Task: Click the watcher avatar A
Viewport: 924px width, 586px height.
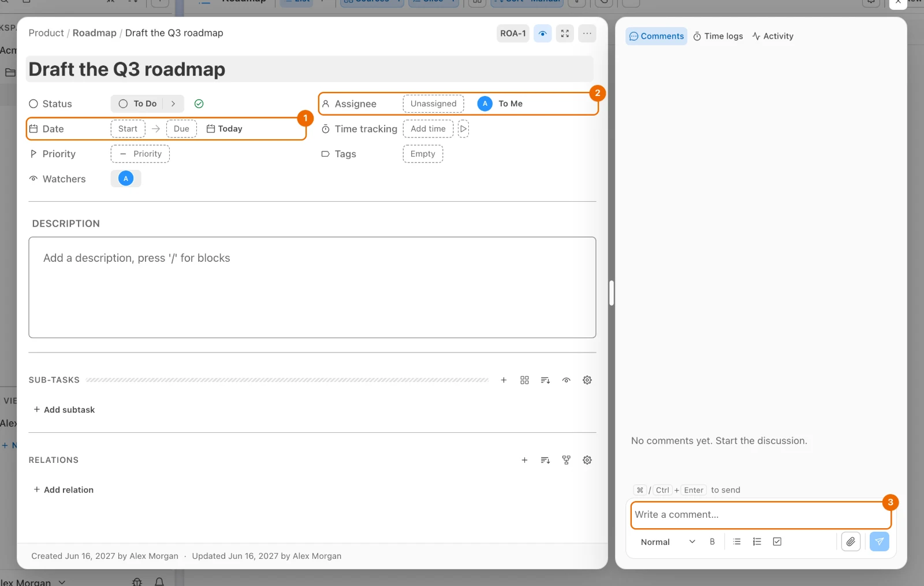Action: 126,179
